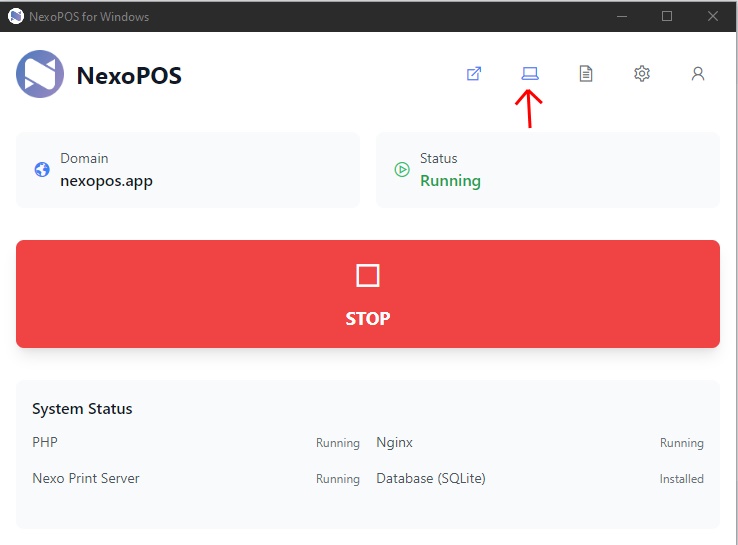Click Running value for Nexo Print Server
The height and width of the screenshot is (545, 738).
[338, 479]
